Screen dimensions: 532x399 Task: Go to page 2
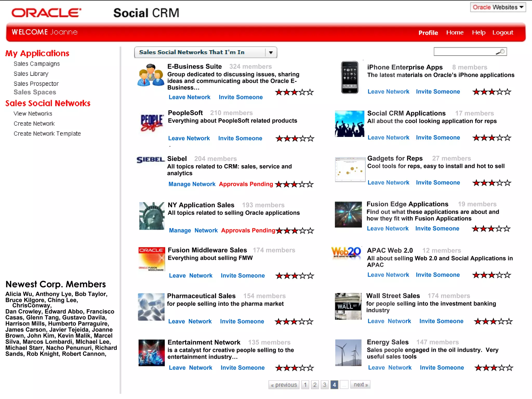[315, 385]
